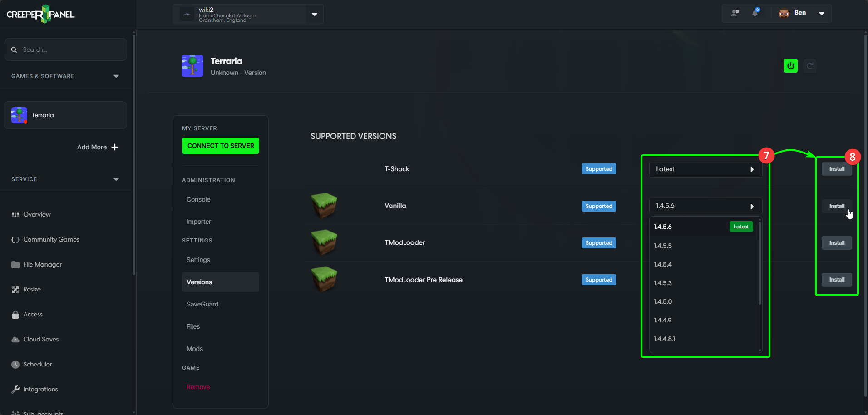The height and width of the screenshot is (415, 868).
Task: Open Scheduler from the sidebar
Action: click(x=37, y=364)
